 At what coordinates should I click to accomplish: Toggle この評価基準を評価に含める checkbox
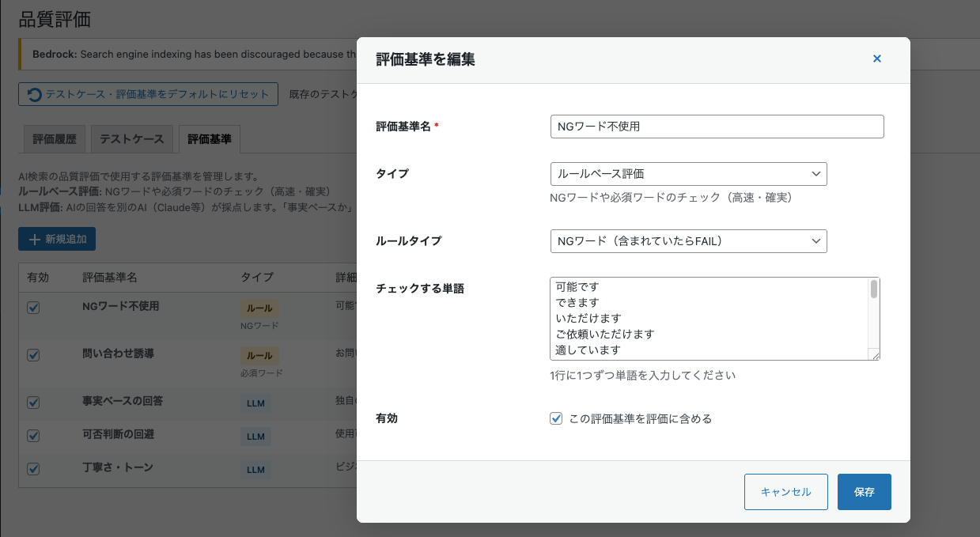click(556, 418)
